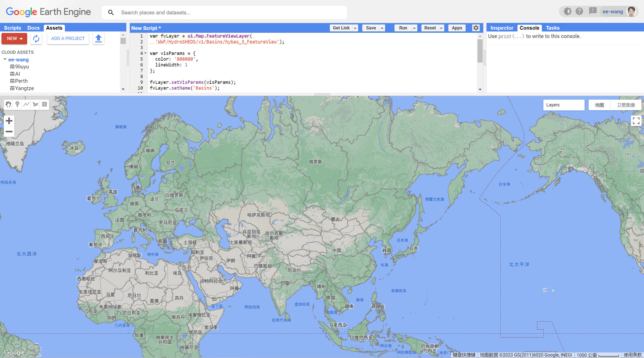Click the user profile avatar

[631, 12]
